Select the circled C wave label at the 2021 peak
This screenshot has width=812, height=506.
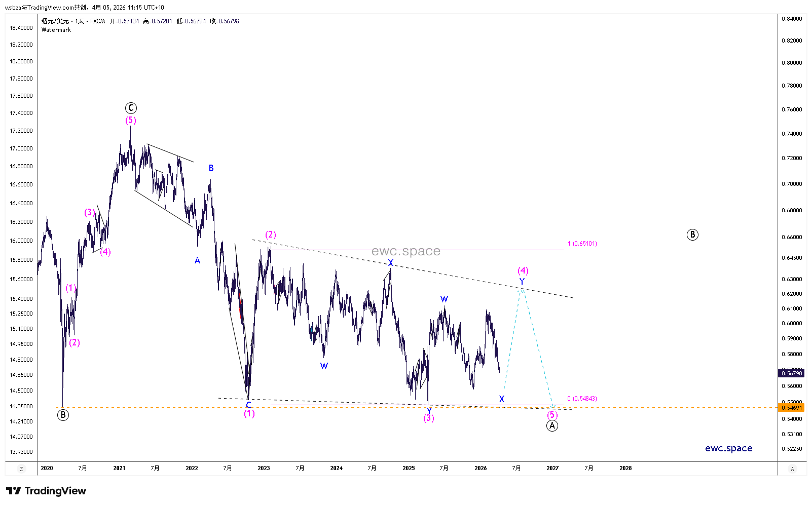pyautogui.click(x=131, y=108)
